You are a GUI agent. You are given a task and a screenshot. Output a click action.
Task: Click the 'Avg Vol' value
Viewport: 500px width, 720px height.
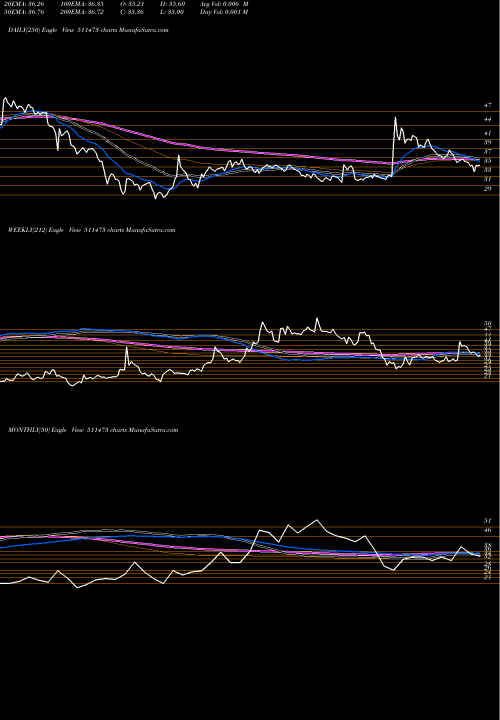click(x=225, y=4)
